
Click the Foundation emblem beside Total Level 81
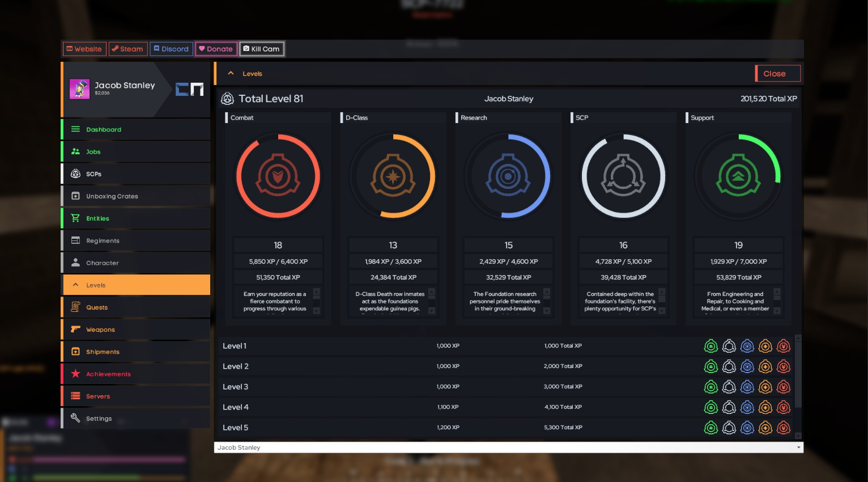(x=227, y=99)
